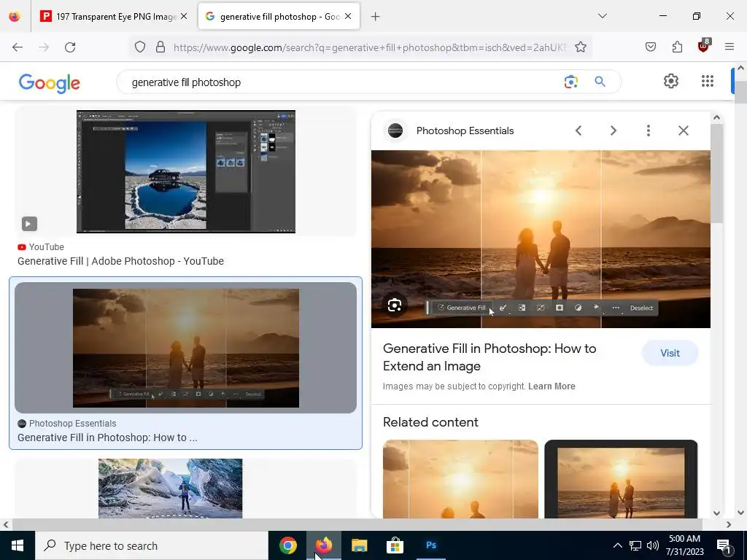
Task: Click the blue magnifier search button
Action: pos(600,82)
